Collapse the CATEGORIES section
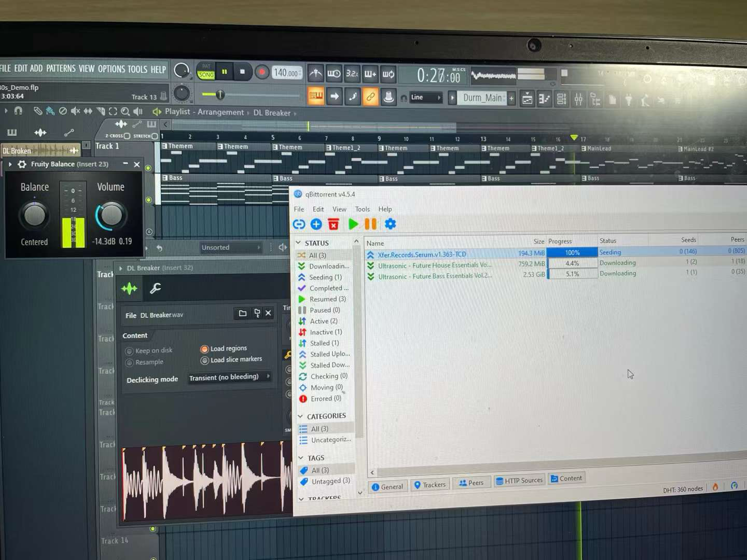 coord(300,416)
